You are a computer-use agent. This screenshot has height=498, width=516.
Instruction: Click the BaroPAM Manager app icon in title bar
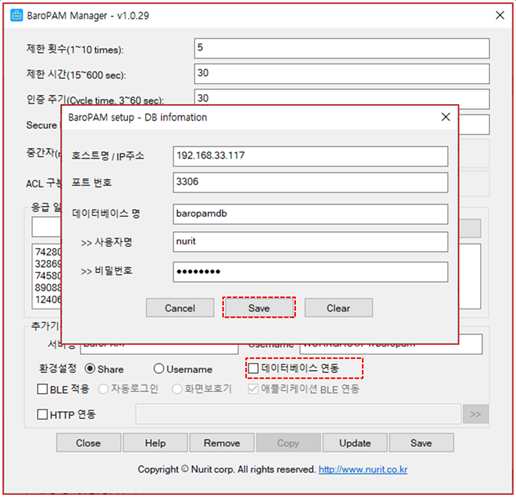(x=16, y=15)
